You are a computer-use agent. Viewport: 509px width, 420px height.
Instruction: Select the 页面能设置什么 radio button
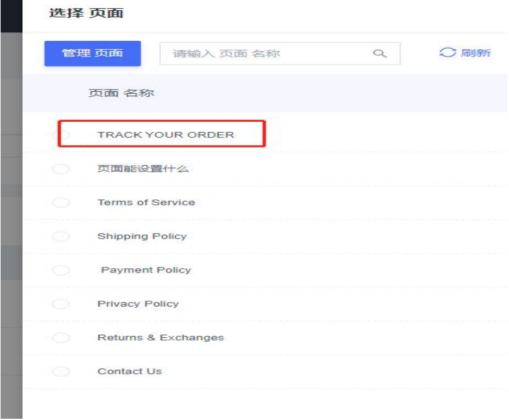(x=61, y=169)
